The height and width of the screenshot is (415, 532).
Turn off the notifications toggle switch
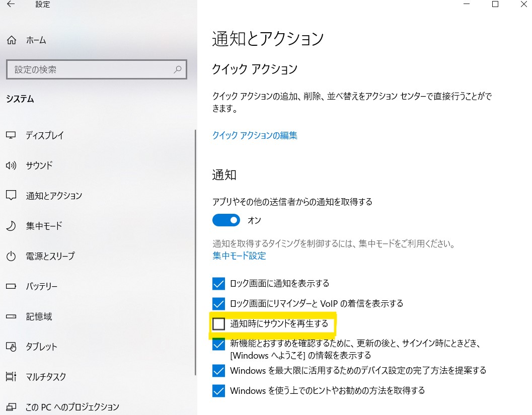pos(226,220)
